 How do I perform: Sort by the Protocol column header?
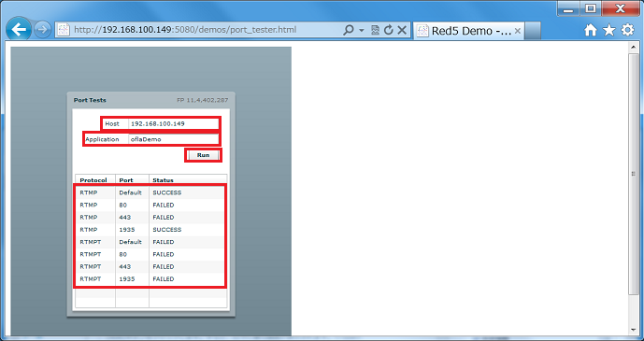[x=95, y=180]
